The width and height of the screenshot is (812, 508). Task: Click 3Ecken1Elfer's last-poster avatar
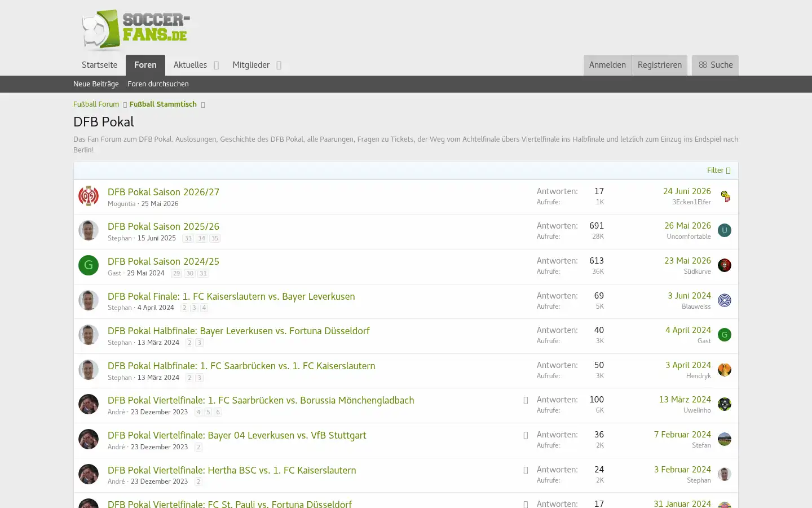(725, 196)
